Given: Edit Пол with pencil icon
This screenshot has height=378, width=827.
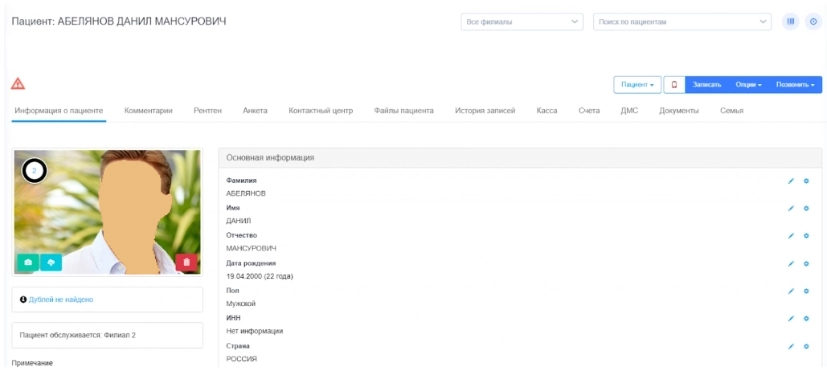Looking at the screenshot, I should click(x=791, y=290).
